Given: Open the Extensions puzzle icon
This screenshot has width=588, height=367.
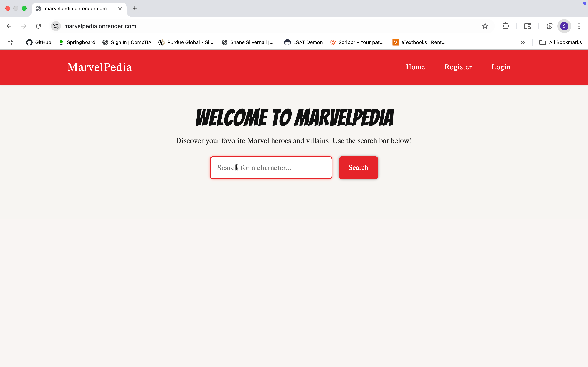Looking at the screenshot, I should pos(506,26).
